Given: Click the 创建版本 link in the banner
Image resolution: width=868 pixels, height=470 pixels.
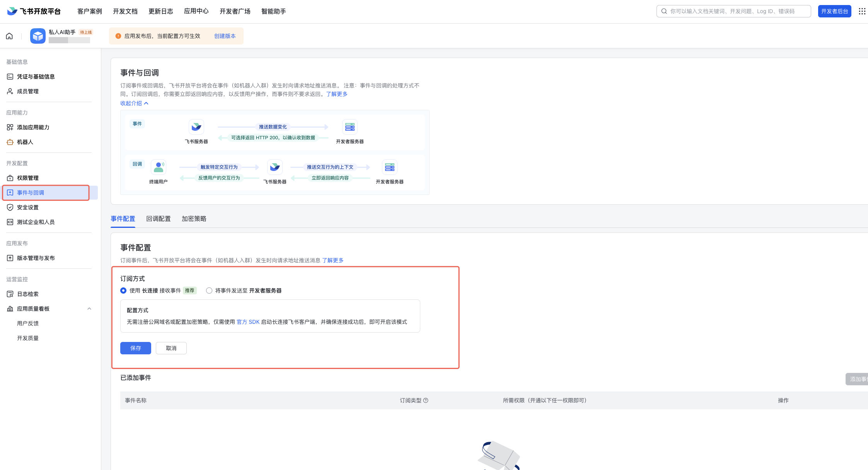Looking at the screenshot, I should coord(225,36).
